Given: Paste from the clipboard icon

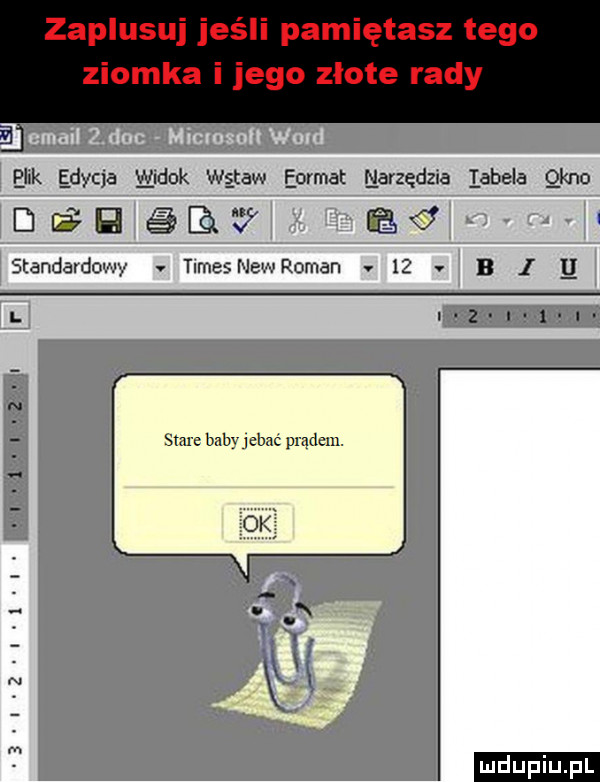Looking at the screenshot, I should click(382, 222).
